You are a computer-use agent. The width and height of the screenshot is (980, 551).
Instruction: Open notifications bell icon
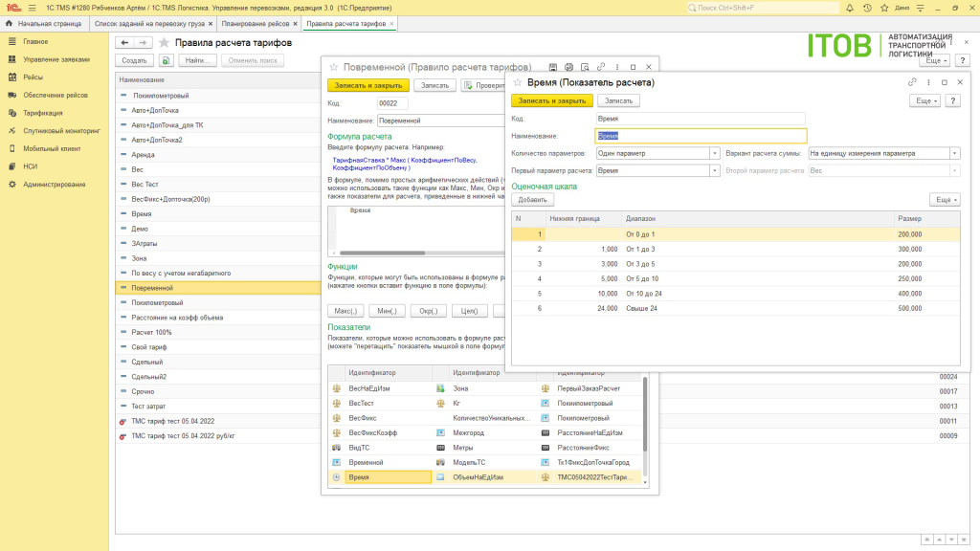[x=850, y=8]
